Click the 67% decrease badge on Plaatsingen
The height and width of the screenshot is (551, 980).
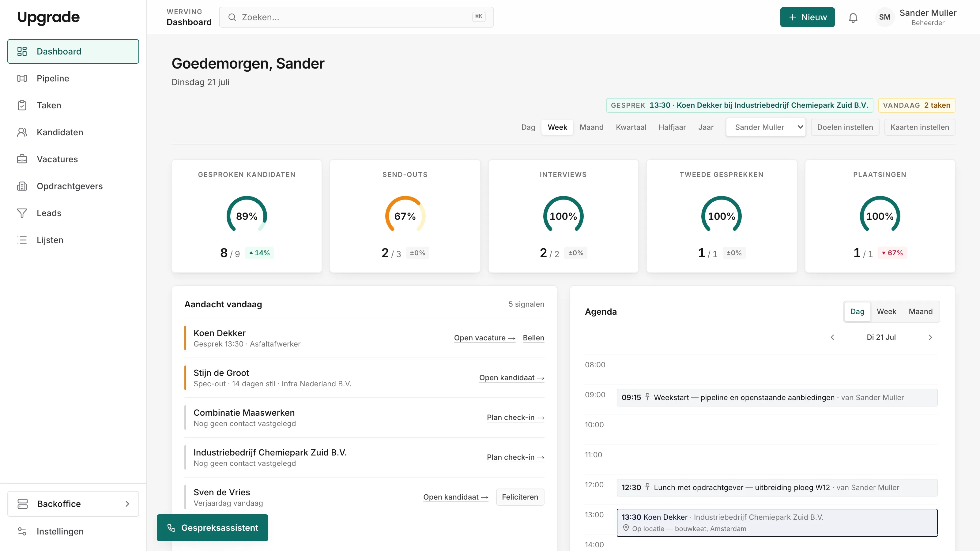pyautogui.click(x=892, y=253)
